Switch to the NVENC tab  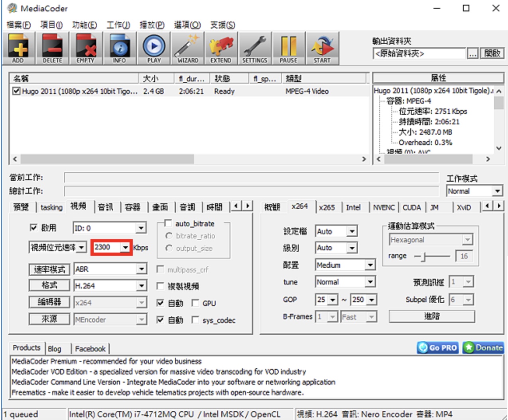pos(384,207)
